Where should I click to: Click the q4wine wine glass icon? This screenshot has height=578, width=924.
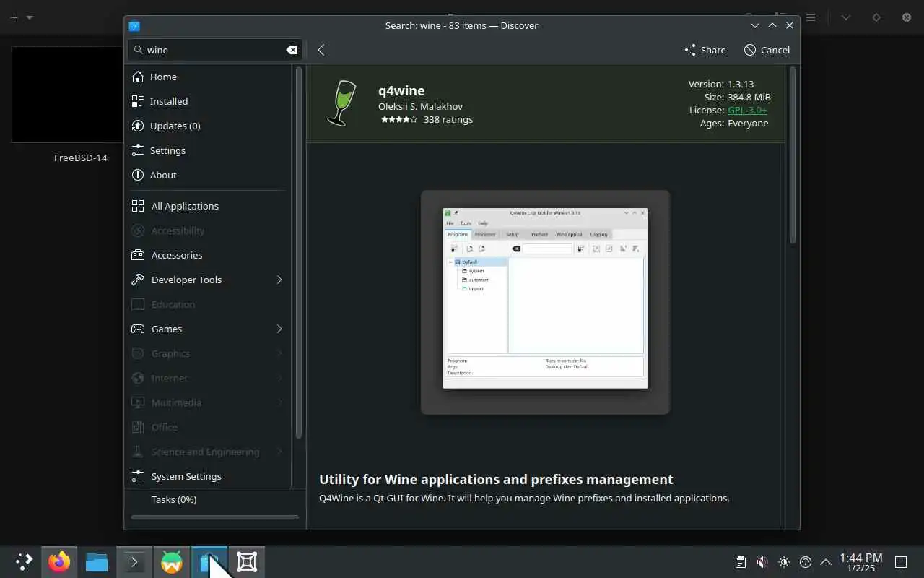342,103
